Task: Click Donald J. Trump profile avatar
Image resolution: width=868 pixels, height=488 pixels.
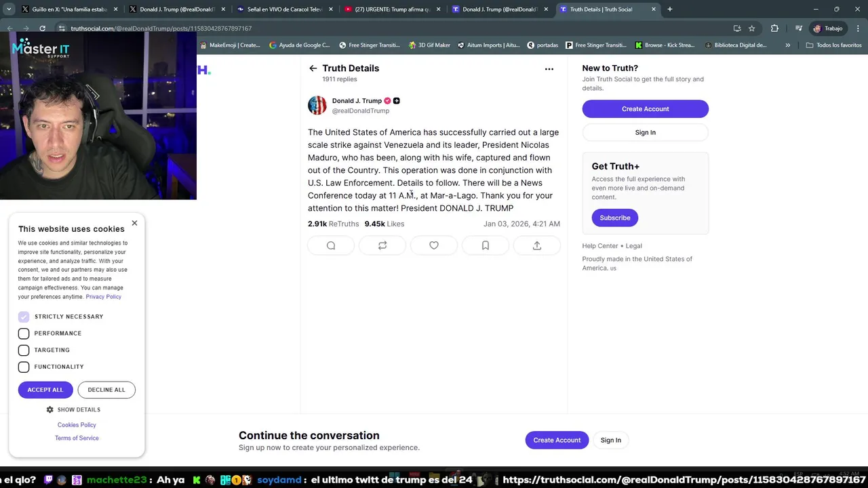Action: pos(317,105)
